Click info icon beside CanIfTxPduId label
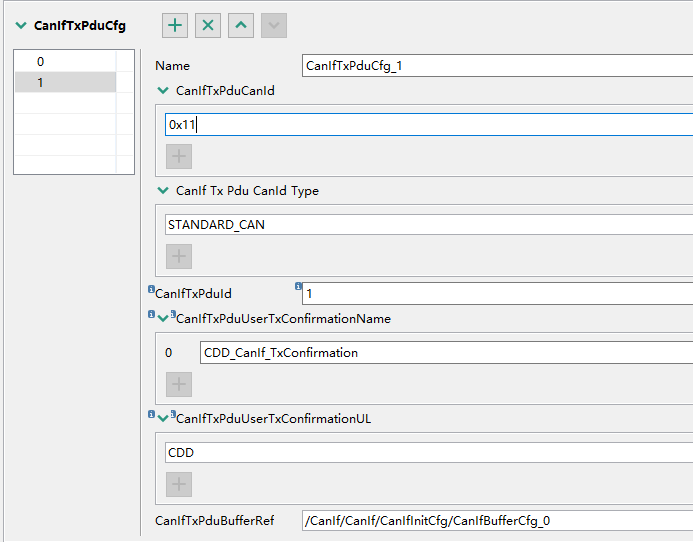The image size is (693, 542). pyautogui.click(x=151, y=289)
